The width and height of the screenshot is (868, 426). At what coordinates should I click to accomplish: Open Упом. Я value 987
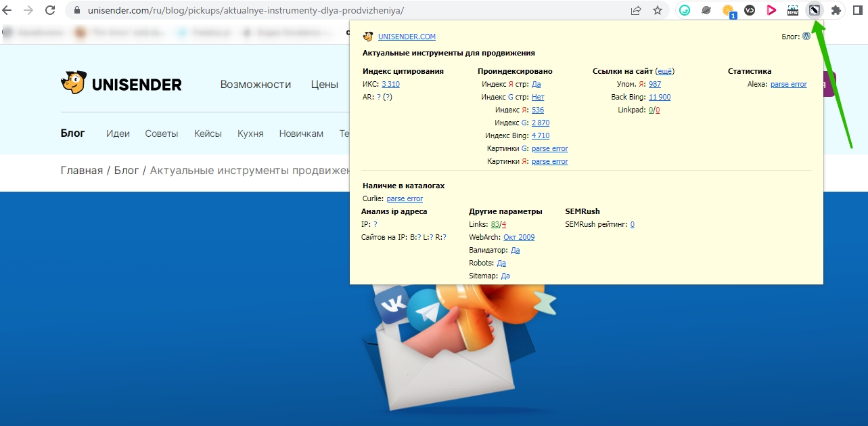(655, 85)
